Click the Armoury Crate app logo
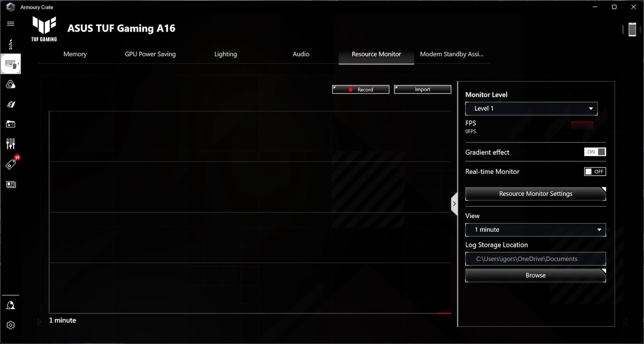This screenshot has width=644, height=344. click(x=10, y=7)
